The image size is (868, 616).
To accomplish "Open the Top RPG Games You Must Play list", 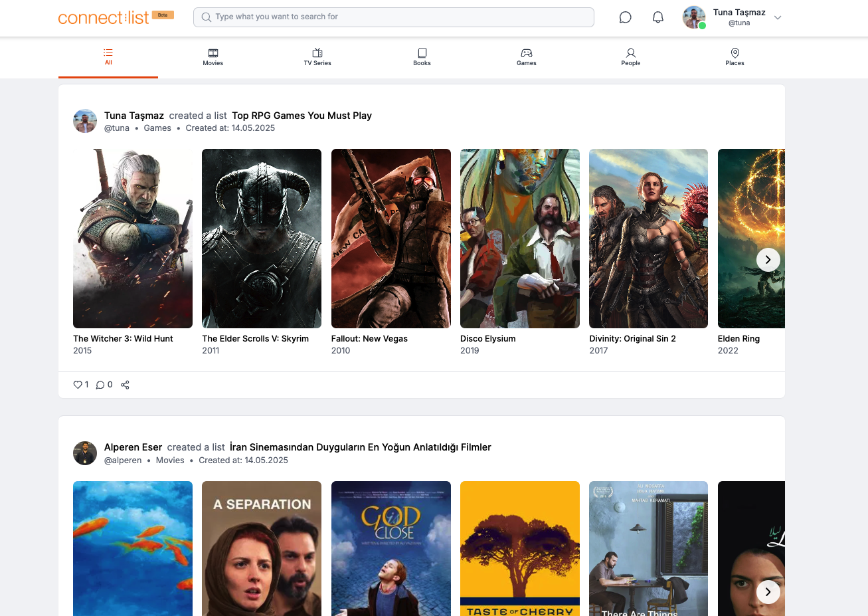I will pyautogui.click(x=302, y=116).
